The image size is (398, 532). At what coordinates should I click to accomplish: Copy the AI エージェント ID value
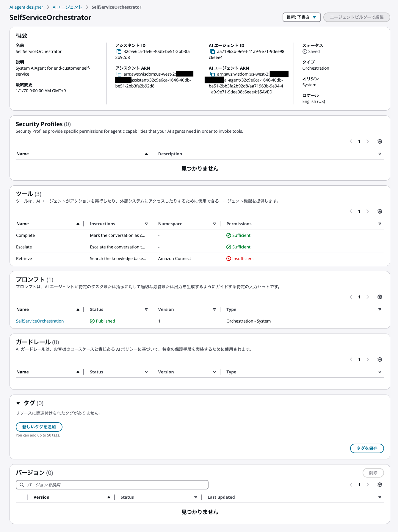(212, 51)
